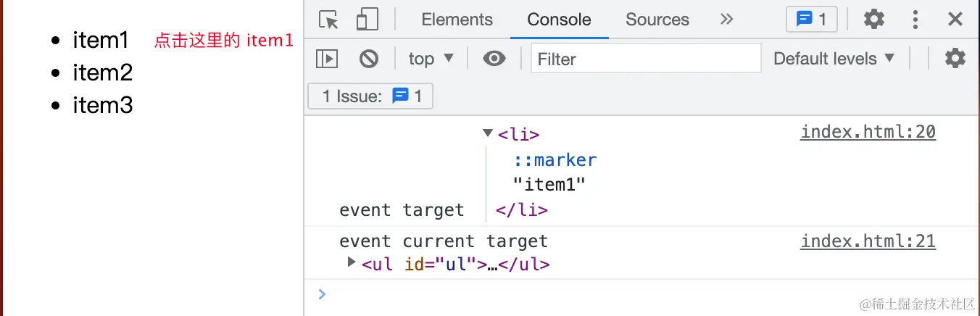This screenshot has width=980, height=316.
Task: Show more DevTools tabs chevron
Action: pos(727,20)
